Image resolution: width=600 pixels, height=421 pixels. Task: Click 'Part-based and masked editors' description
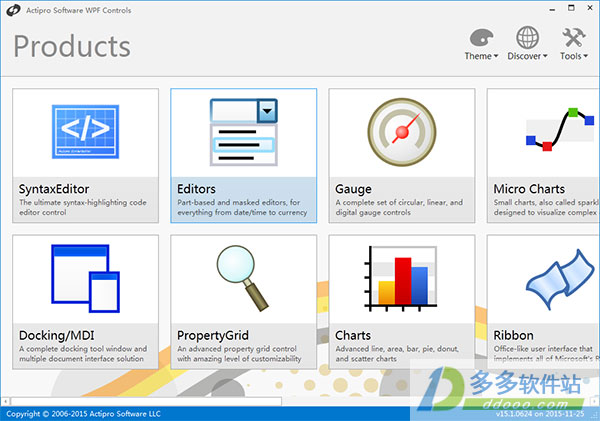tap(242, 207)
